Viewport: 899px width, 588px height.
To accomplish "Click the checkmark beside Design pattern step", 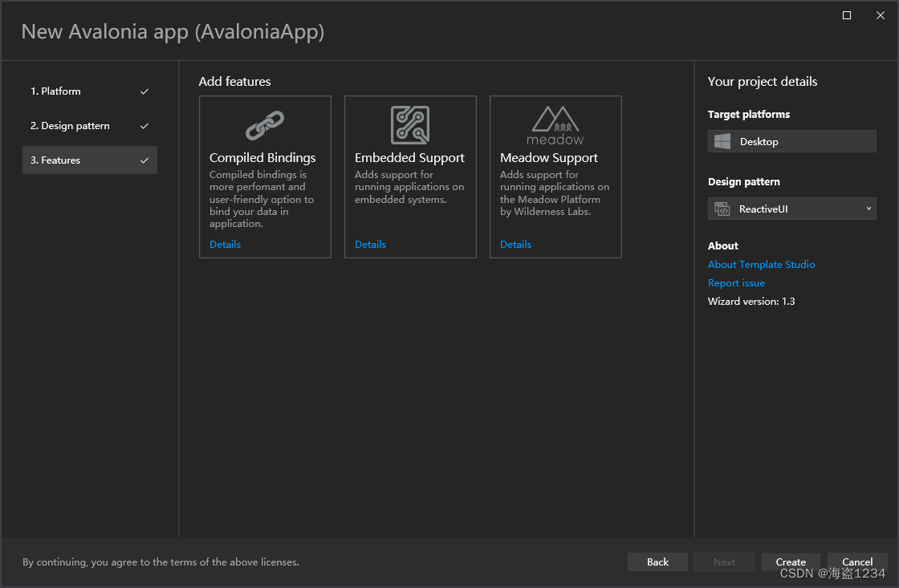I will coord(144,126).
